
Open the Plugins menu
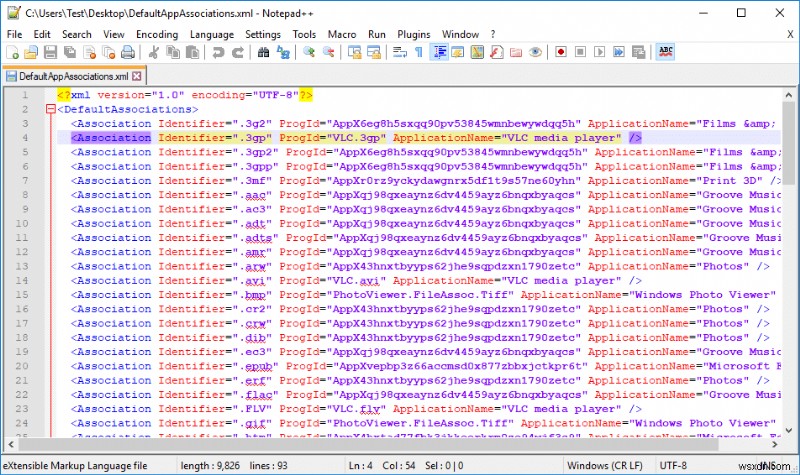tap(413, 34)
